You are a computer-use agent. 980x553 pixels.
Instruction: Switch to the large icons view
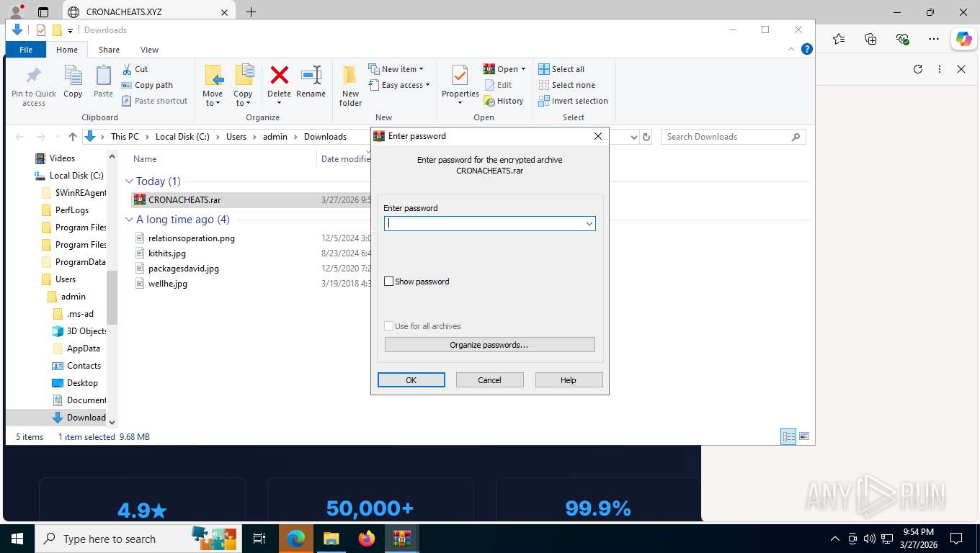(x=804, y=436)
